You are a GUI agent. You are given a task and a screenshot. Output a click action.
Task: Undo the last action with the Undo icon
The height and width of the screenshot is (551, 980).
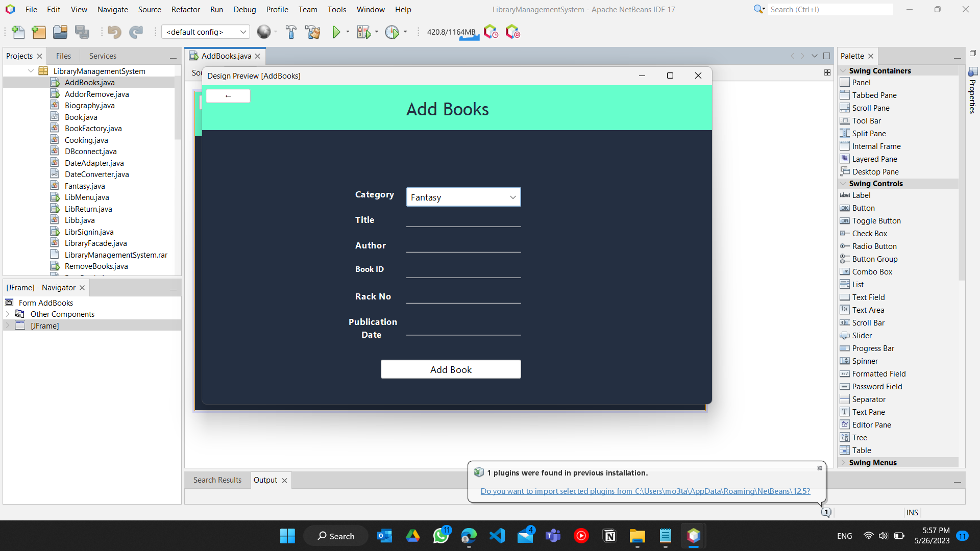coord(114,32)
